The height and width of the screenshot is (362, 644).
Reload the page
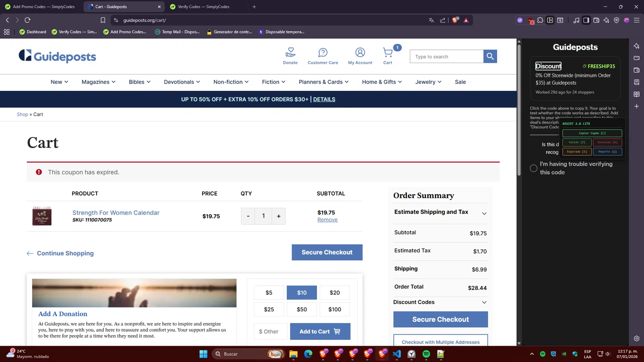click(x=27, y=20)
